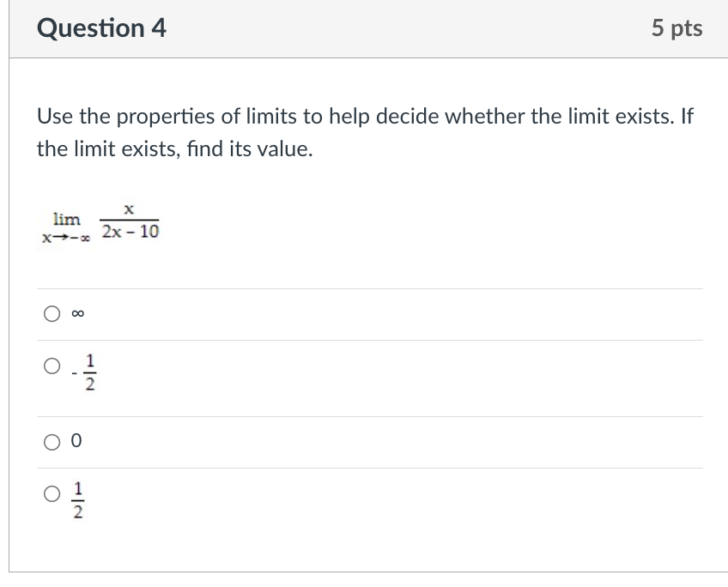Screen dimensions: 728x587
Task: Select the 0 answer option
Action: pyautogui.click(x=52, y=441)
